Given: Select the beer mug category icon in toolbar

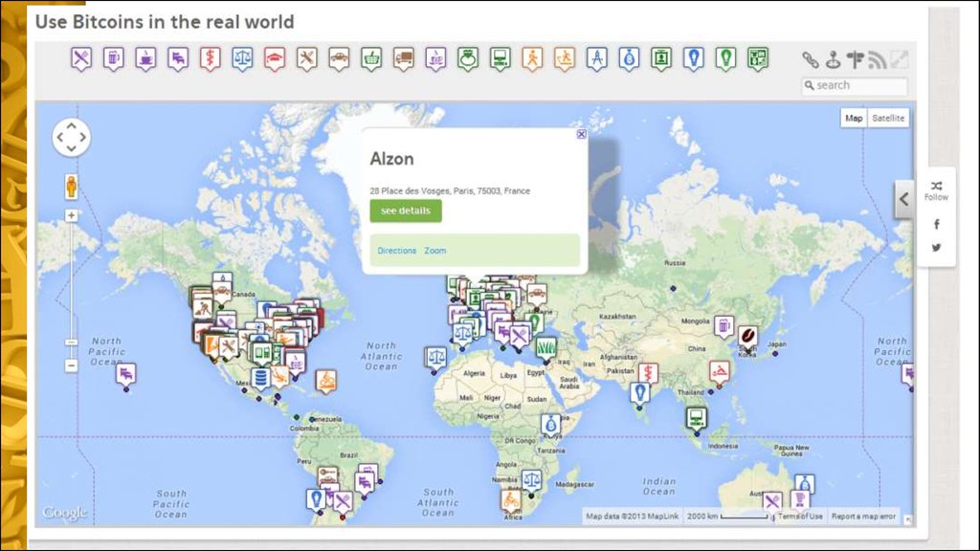Looking at the screenshot, I should [x=114, y=58].
